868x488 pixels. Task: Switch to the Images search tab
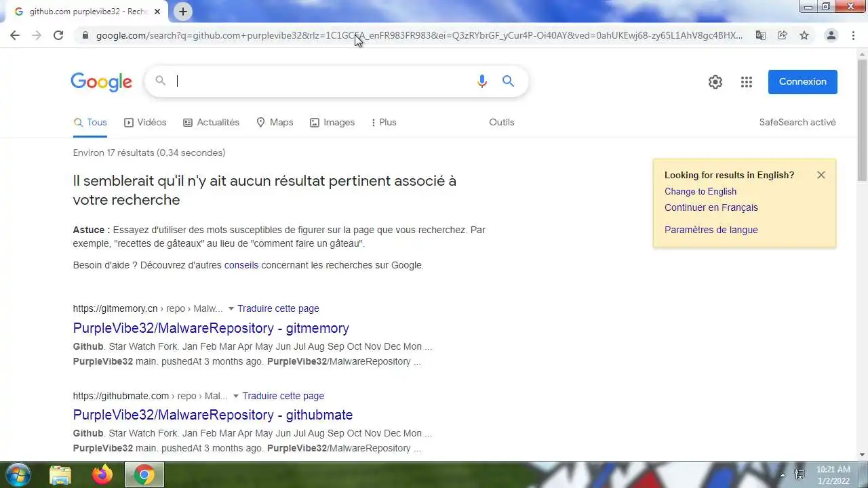click(332, 122)
